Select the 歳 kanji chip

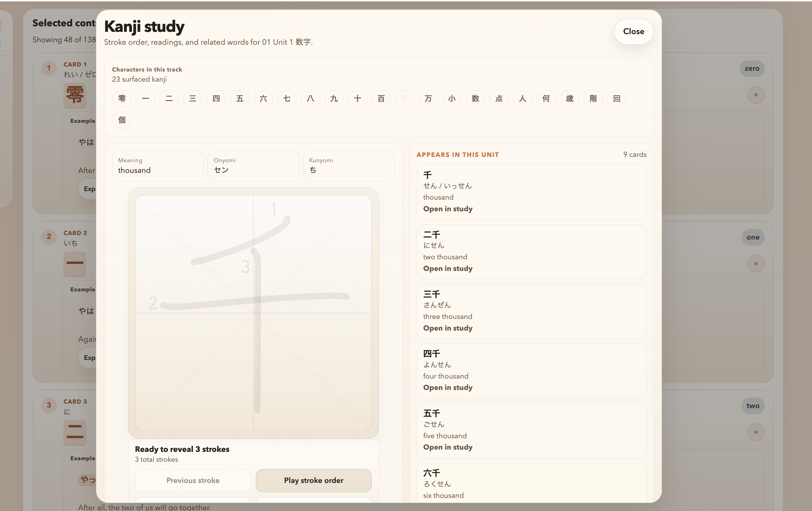coord(569,99)
